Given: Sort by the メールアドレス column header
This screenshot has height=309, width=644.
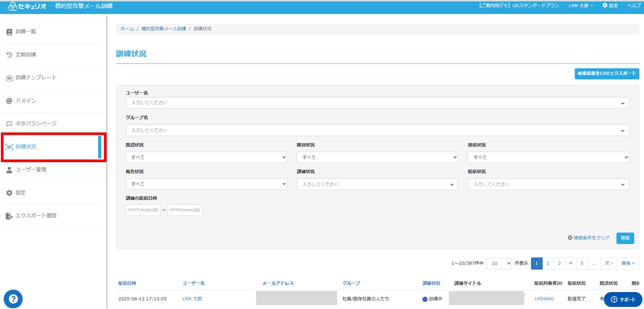Looking at the screenshot, I should pos(278,283).
